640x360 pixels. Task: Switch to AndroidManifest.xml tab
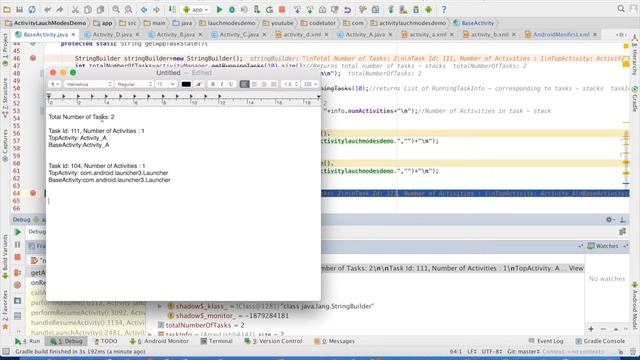click(561, 34)
